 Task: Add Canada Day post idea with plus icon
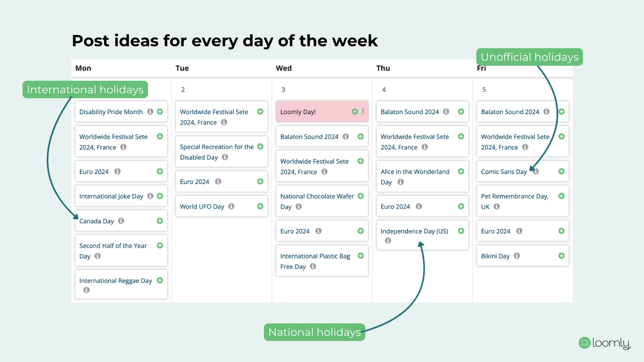tap(160, 221)
